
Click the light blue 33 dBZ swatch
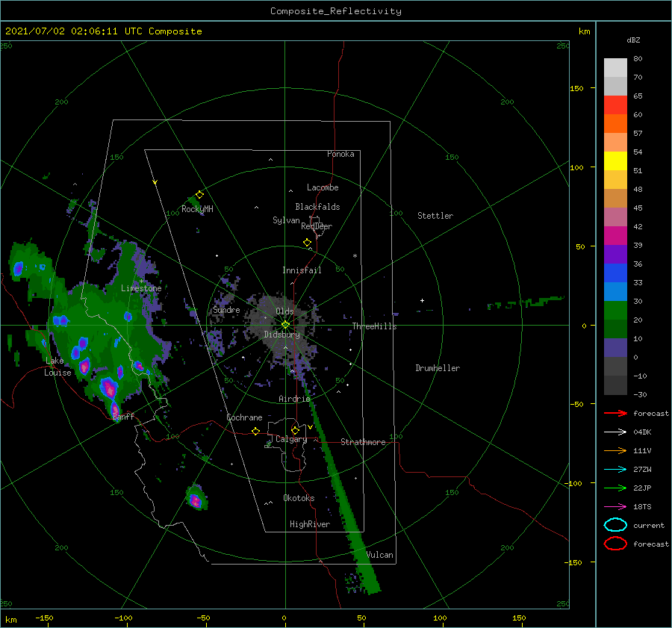(x=615, y=291)
